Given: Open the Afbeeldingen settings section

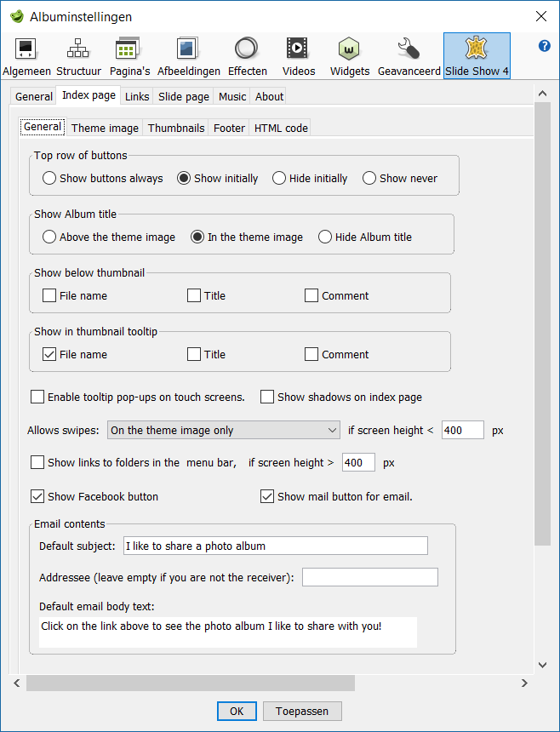Looking at the screenshot, I should click(189, 56).
